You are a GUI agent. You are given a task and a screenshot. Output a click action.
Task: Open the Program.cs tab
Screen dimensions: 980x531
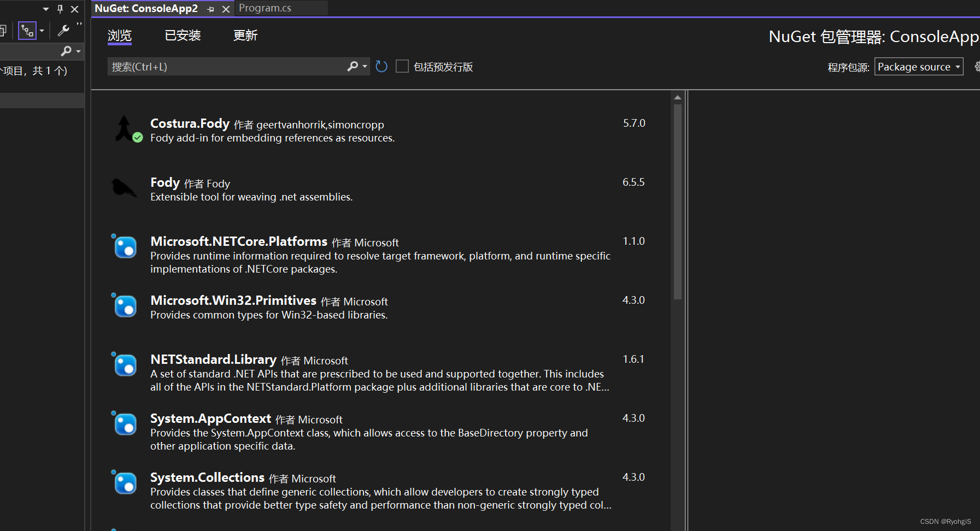coord(265,8)
